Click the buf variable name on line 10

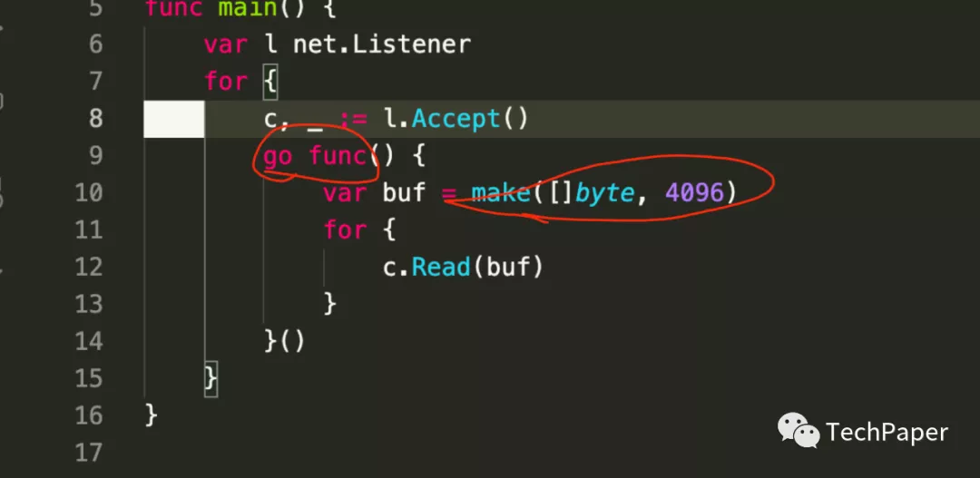[404, 193]
